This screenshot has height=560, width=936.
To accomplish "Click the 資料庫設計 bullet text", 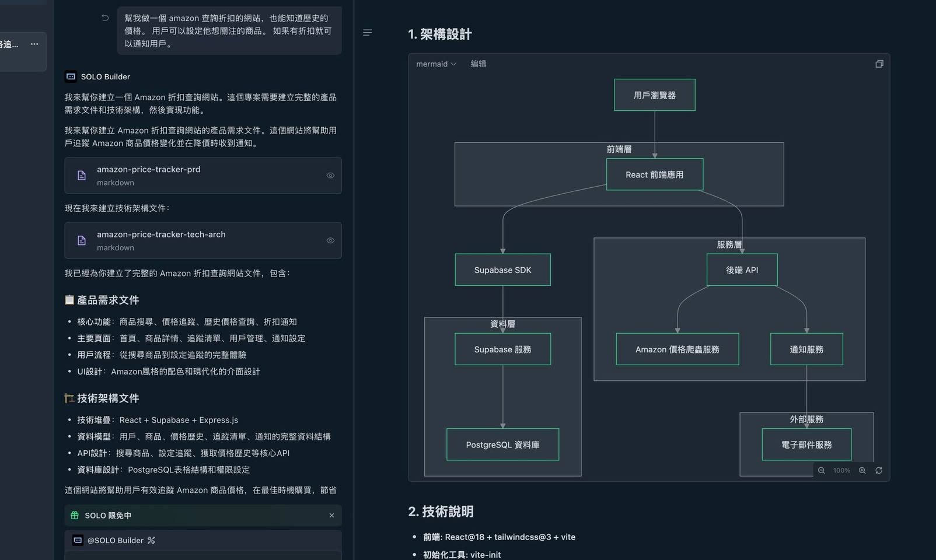I will click(163, 470).
